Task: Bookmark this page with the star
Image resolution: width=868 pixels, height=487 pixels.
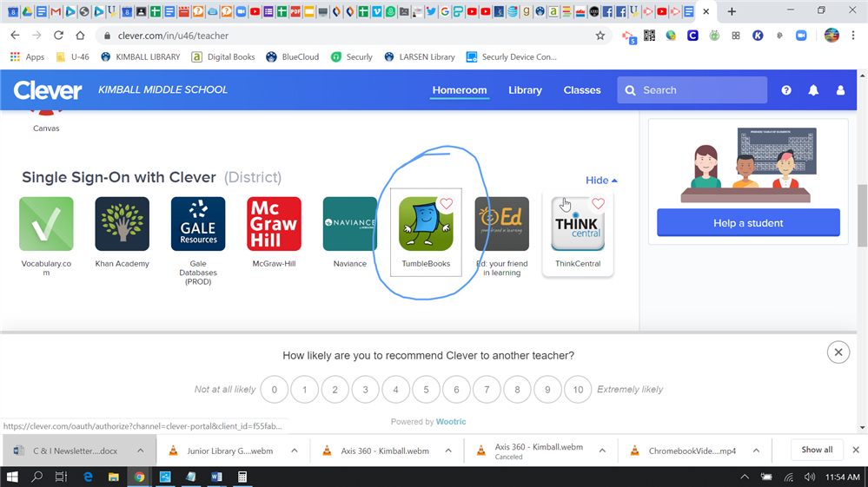Action: tap(600, 36)
